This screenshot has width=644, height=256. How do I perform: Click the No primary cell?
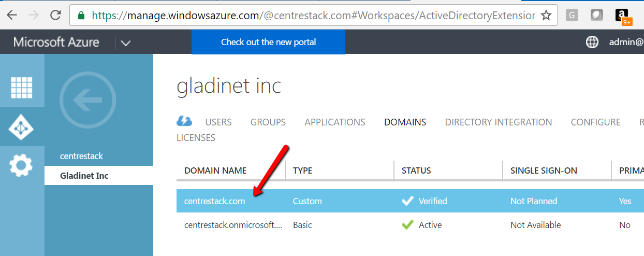625,225
